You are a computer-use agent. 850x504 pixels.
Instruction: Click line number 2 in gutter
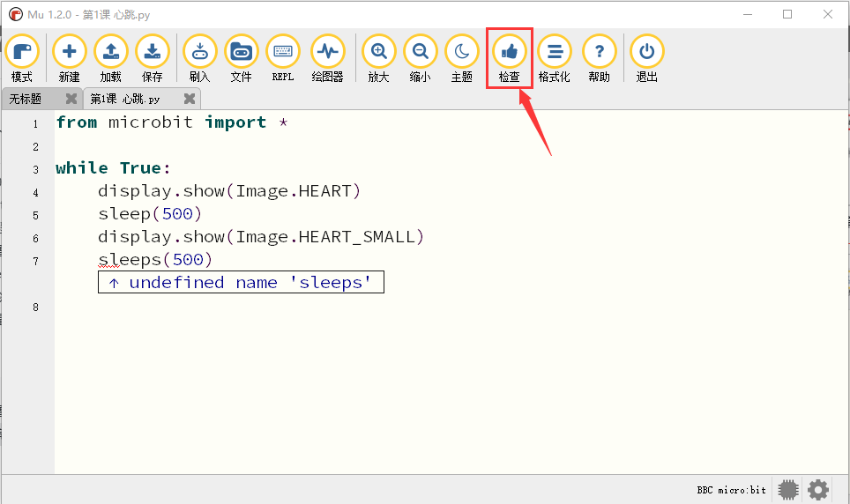click(x=36, y=147)
